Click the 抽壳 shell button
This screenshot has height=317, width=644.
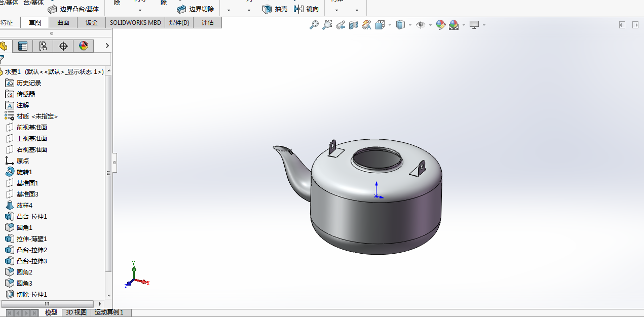[x=275, y=9]
